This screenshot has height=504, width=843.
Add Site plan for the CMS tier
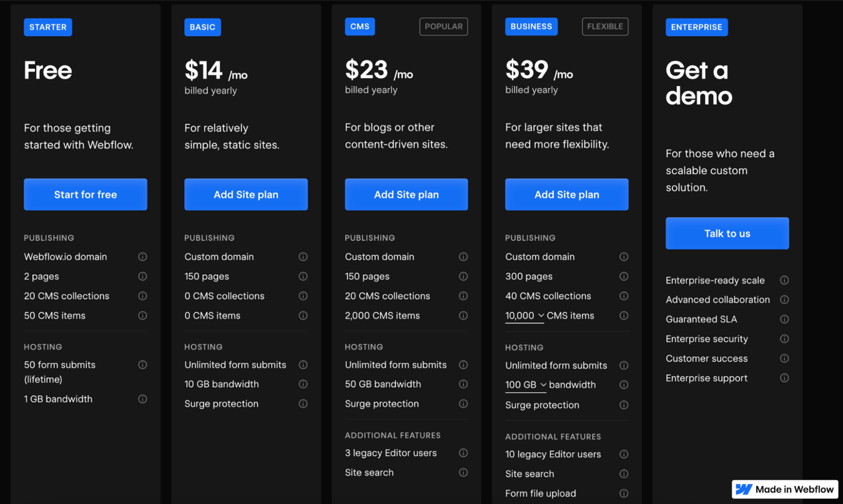click(x=406, y=194)
